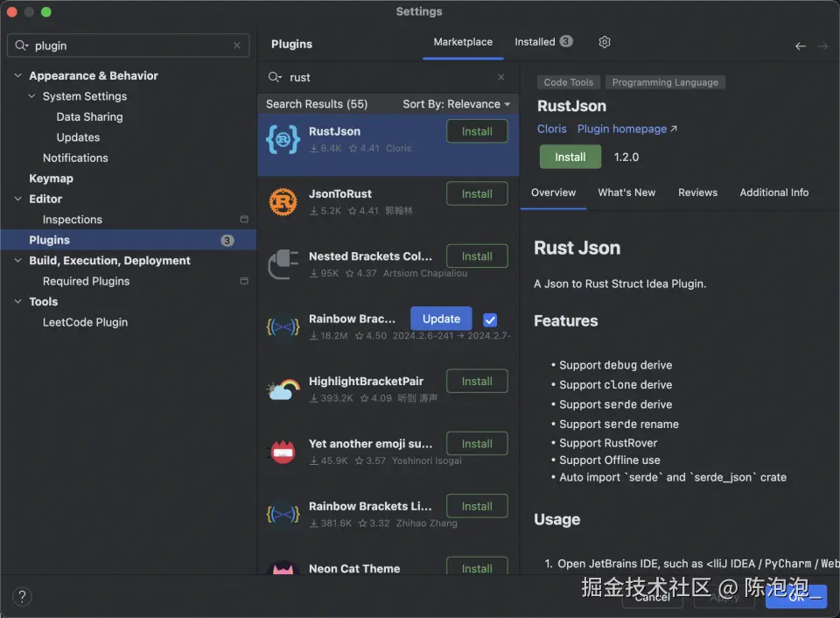This screenshot has height=618, width=840.
Task: Select Required Plugins settings item
Action: point(87,281)
